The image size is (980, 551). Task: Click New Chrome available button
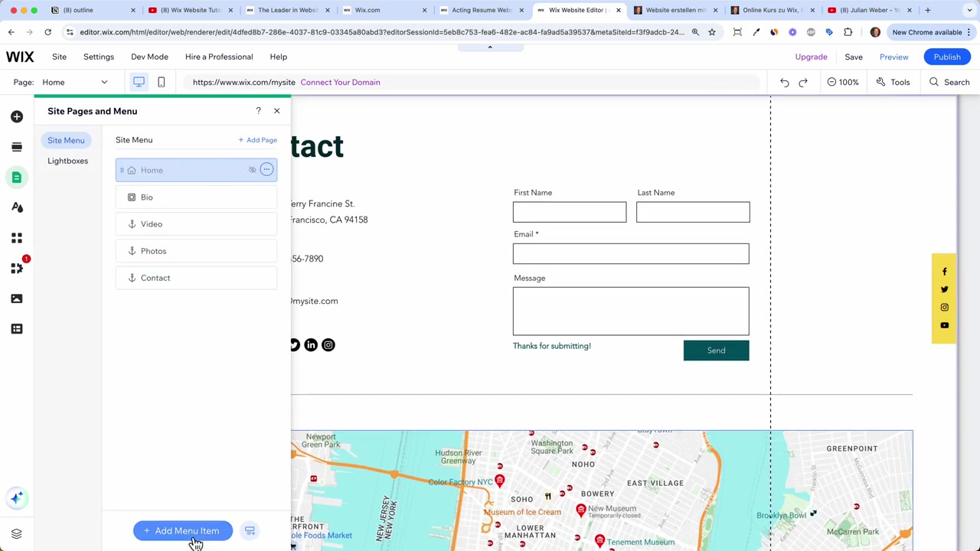coord(932,32)
